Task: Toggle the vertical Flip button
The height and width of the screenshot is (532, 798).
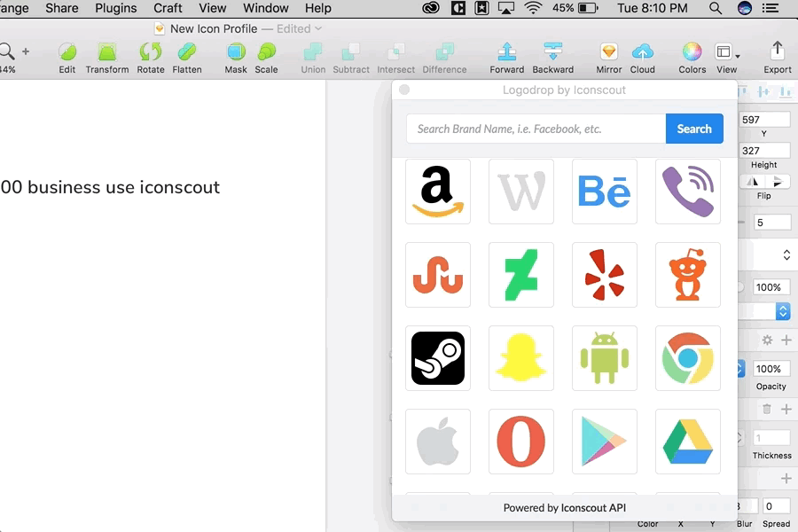Action: pyautogui.click(x=777, y=182)
